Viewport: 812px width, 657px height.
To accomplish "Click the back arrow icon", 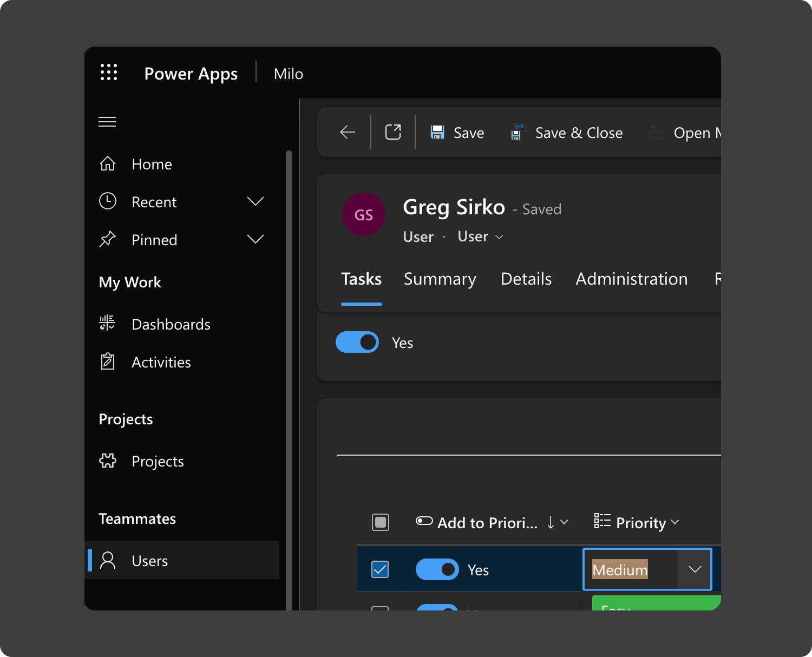I will click(x=348, y=132).
